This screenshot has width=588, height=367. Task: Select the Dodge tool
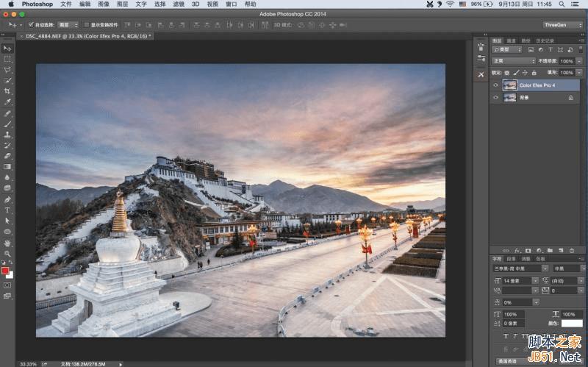coord(7,188)
